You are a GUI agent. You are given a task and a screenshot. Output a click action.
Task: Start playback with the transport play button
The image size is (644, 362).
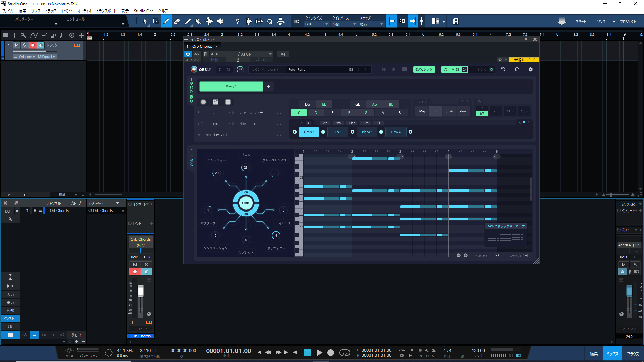tap(319, 352)
